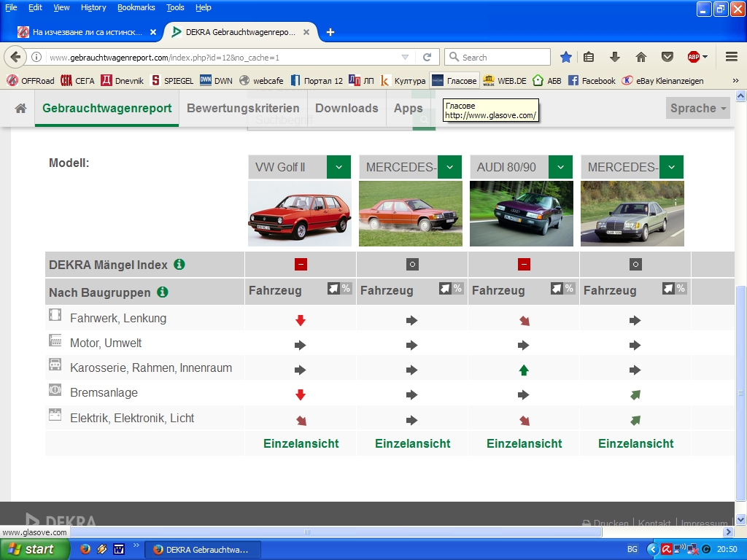This screenshot has width=747, height=560.
Task: Open Einzelansicht for AUDI 80/90
Action: 524,444
